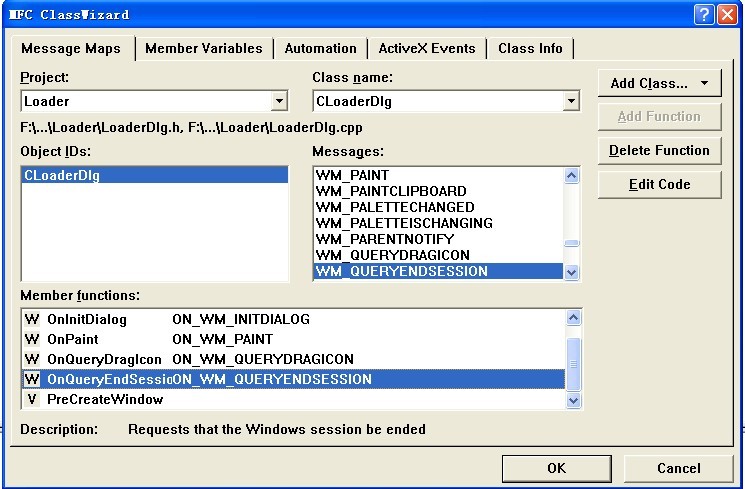Select WM_PALETTECHANGED message

[x=439, y=207]
